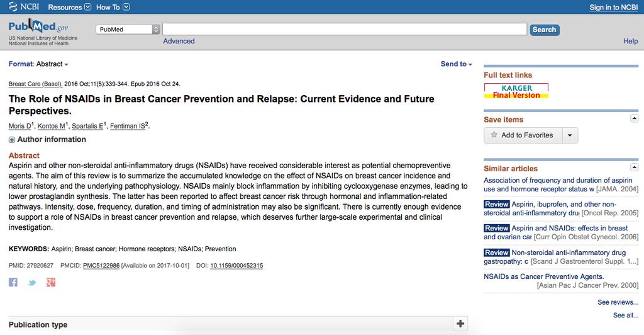Open the Send to dropdown
The width and height of the screenshot is (644, 335).
pos(457,64)
